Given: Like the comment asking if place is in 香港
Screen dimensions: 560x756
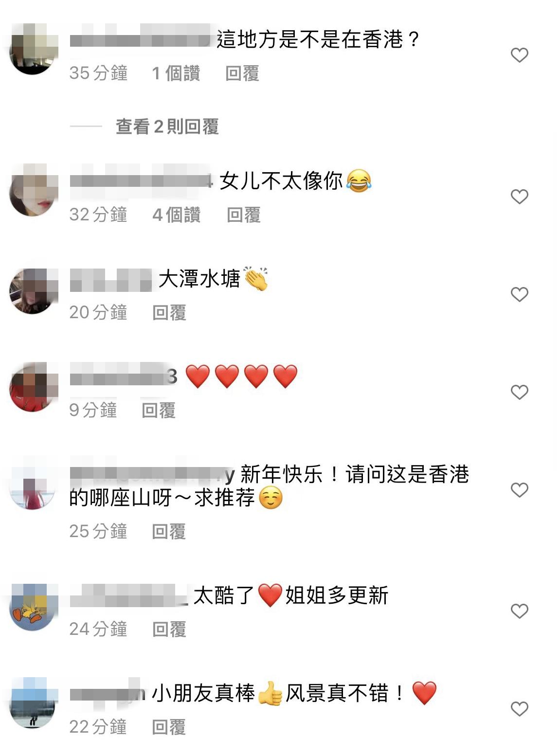Looking at the screenshot, I should [x=519, y=55].
